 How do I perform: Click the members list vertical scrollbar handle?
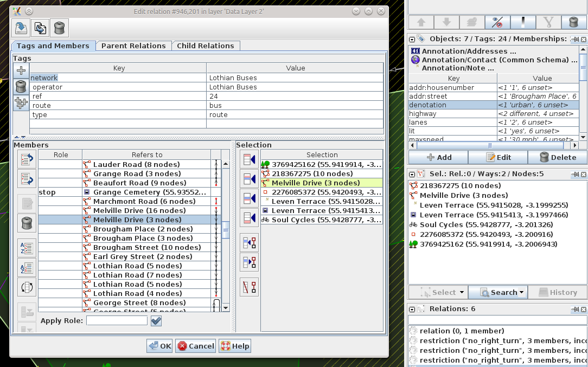pos(226,229)
